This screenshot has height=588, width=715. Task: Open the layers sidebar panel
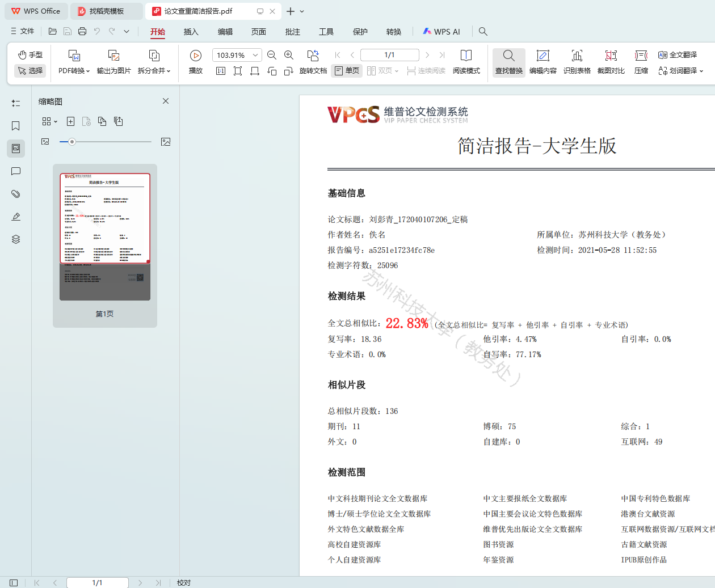(x=16, y=239)
